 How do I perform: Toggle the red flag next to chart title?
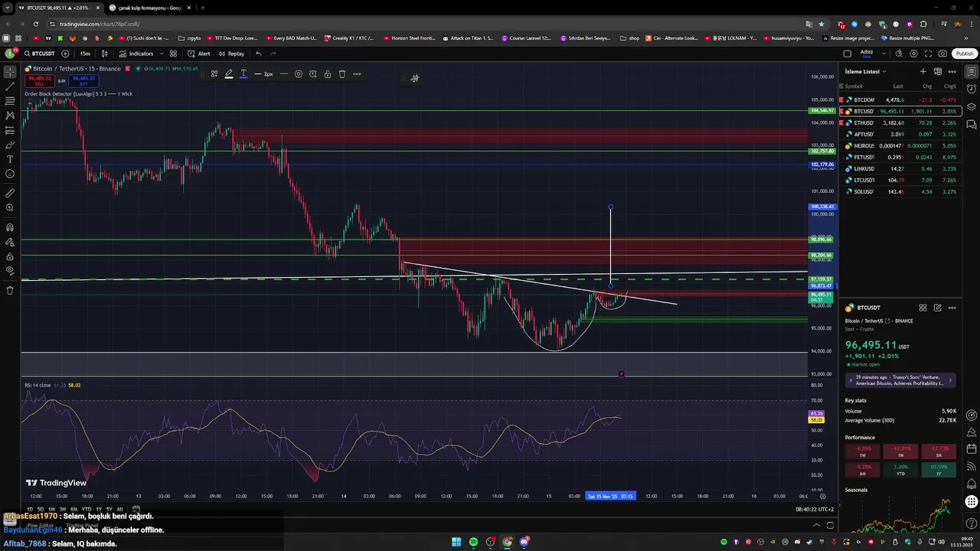tap(128, 69)
